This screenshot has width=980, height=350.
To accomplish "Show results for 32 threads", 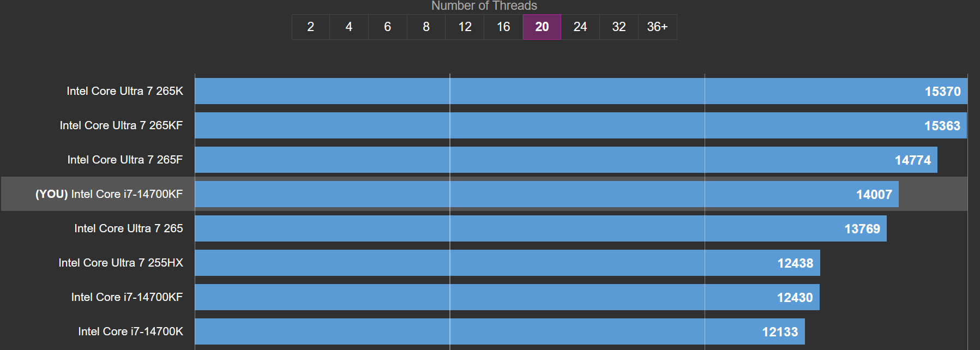I will 619,27.
